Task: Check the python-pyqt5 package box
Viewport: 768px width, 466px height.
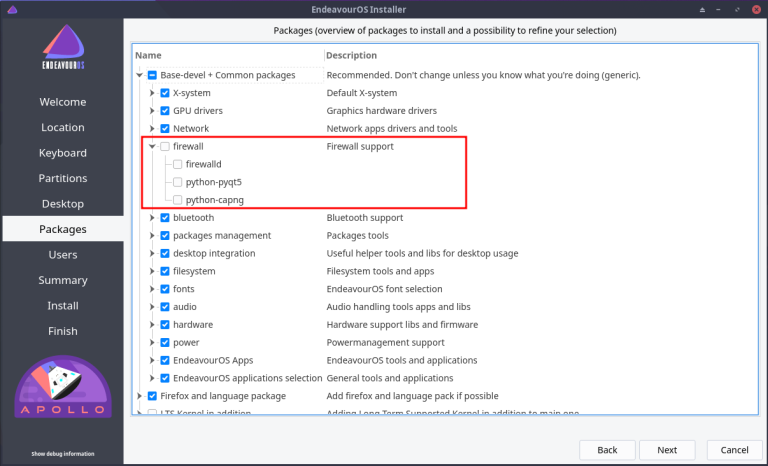Action: point(178,182)
